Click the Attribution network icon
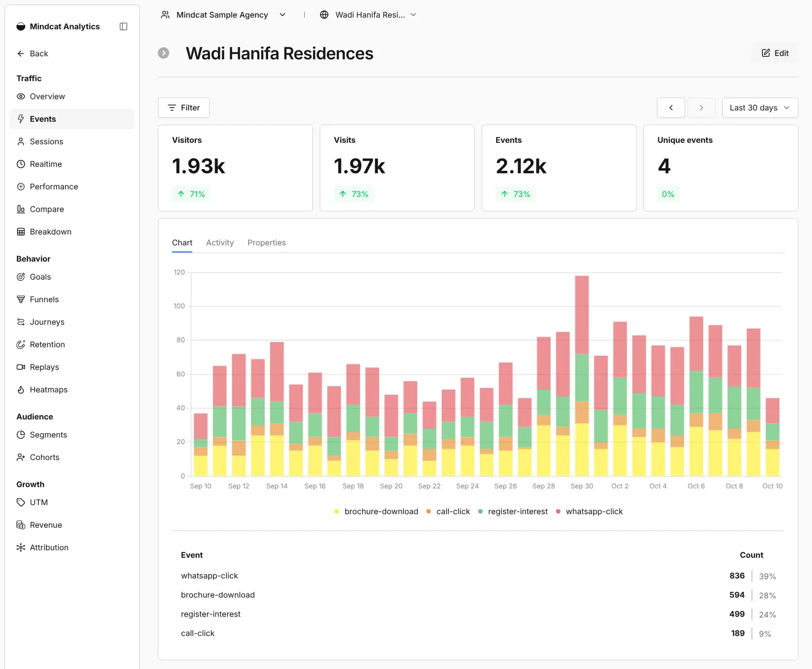The height and width of the screenshot is (669, 812). point(21,547)
